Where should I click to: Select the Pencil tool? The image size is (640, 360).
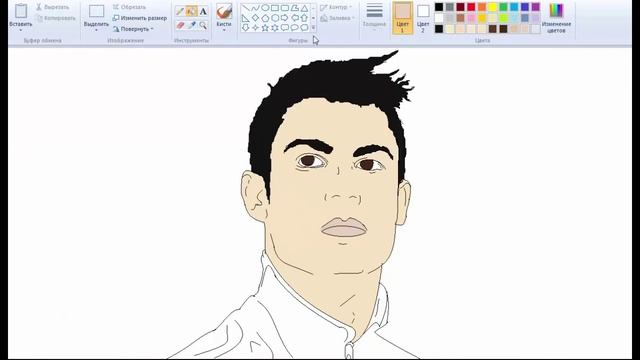tap(180, 11)
